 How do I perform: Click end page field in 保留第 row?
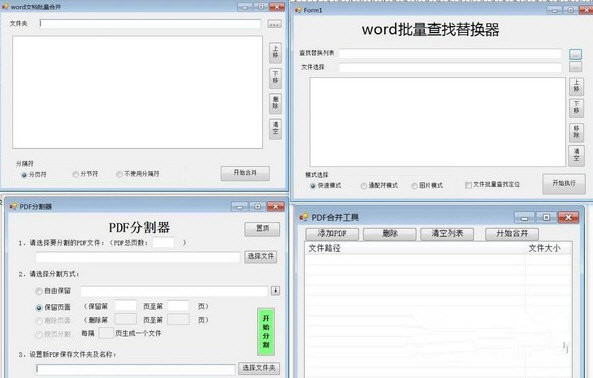[x=178, y=306]
